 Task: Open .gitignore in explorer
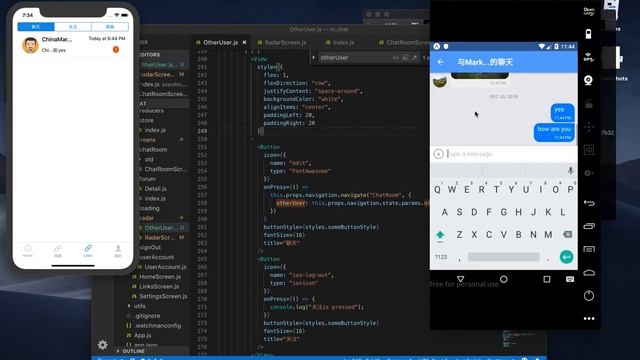pyautogui.click(x=147, y=316)
